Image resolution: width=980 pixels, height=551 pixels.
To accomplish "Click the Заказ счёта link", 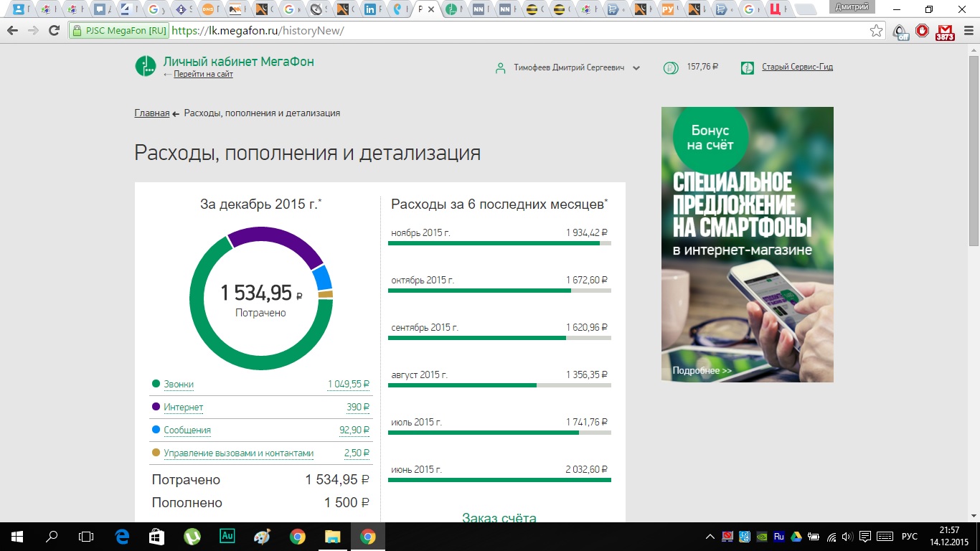I will 499,517.
